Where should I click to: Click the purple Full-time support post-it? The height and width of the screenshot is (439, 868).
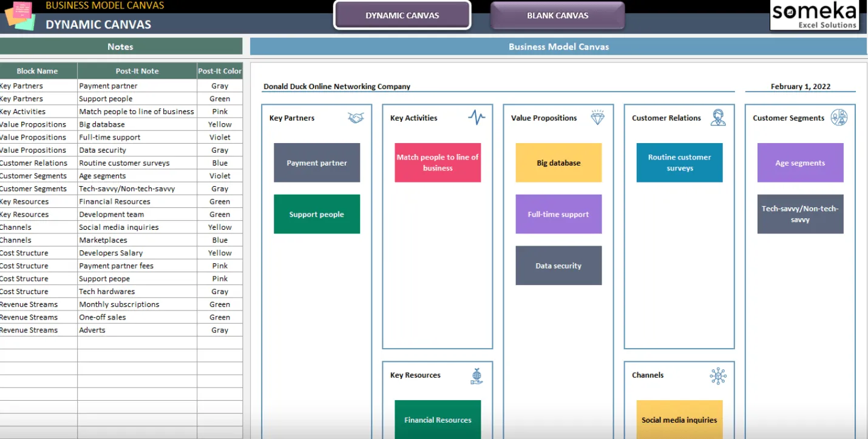[x=558, y=214]
